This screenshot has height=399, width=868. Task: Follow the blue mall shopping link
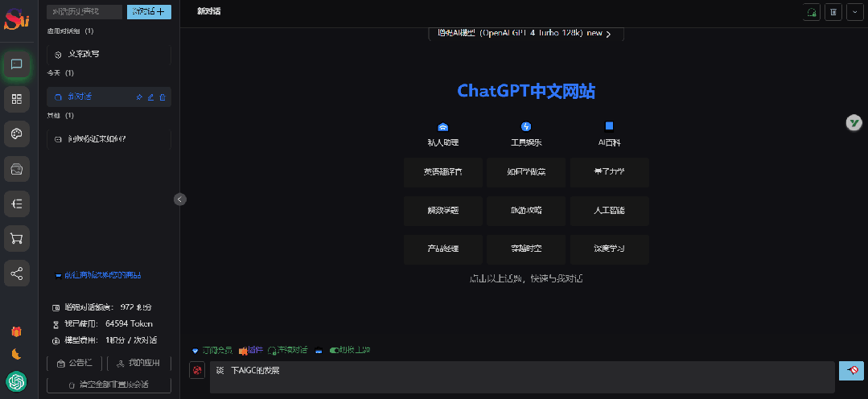click(98, 275)
